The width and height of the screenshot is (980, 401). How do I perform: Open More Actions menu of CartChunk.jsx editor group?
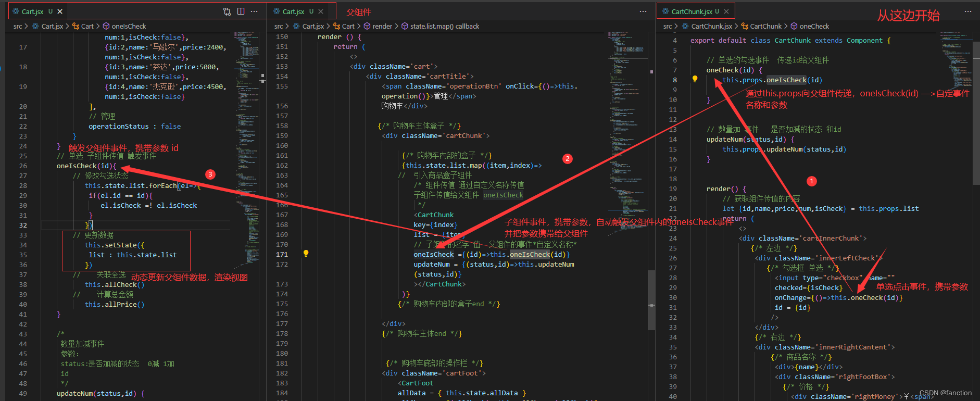click(968, 11)
